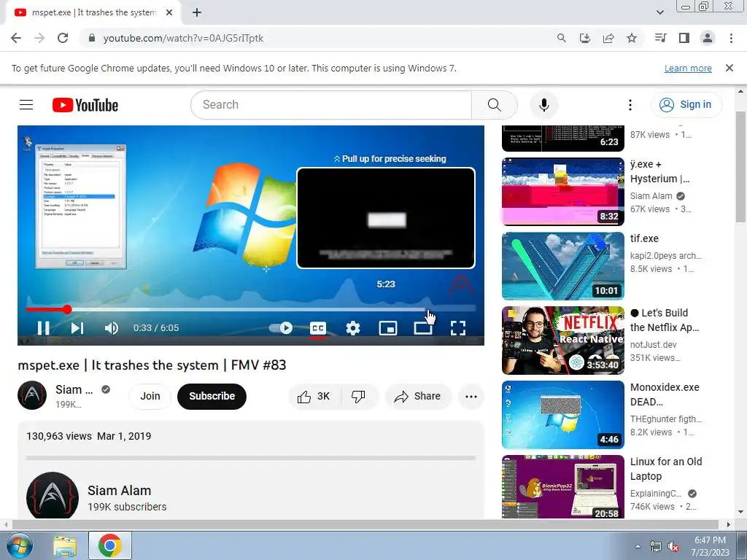Share this page icon in omnibox

tap(608, 38)
